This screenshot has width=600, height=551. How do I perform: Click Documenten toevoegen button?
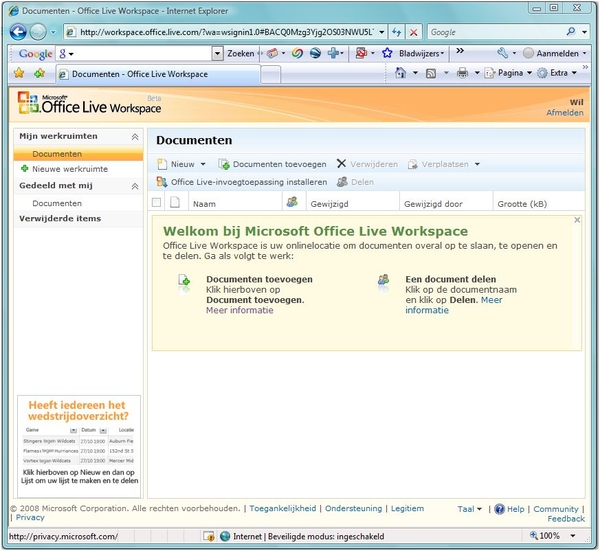(x=272, y=164)
